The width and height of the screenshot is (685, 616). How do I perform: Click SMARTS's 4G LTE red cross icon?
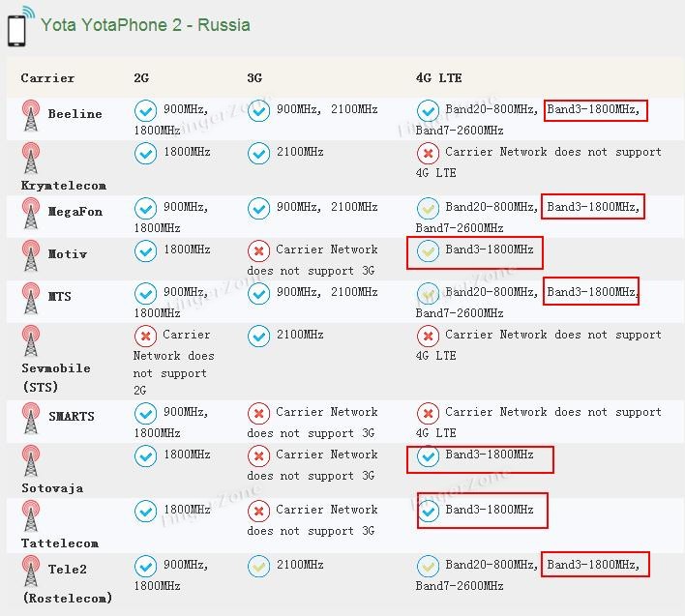tap(428, 413)
